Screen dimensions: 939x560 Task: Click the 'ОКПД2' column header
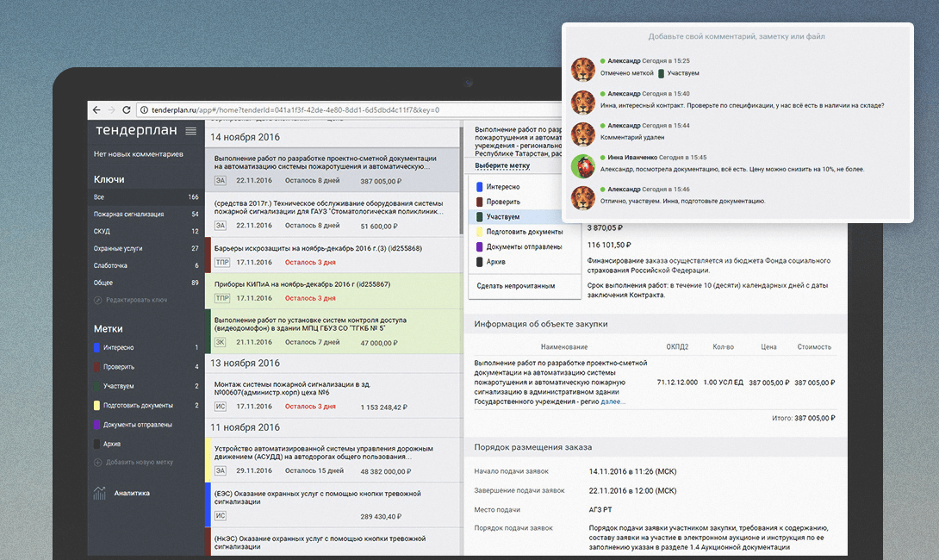(677, 347)
